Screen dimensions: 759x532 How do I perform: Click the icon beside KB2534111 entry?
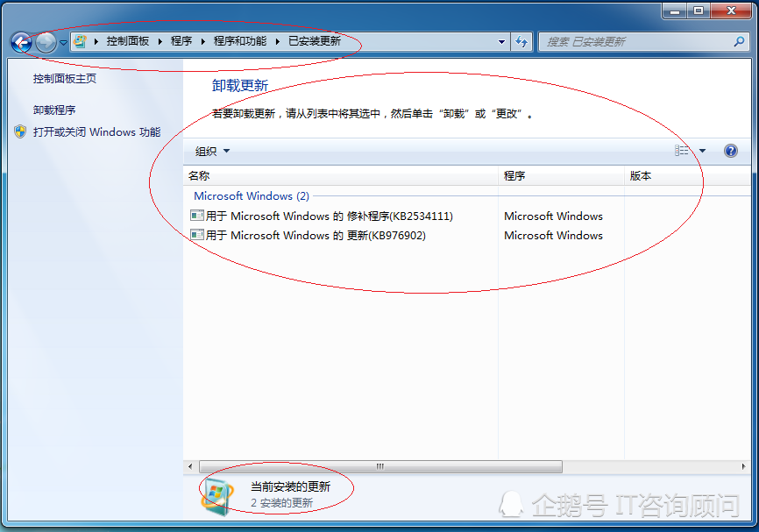(x=197, y=216)
